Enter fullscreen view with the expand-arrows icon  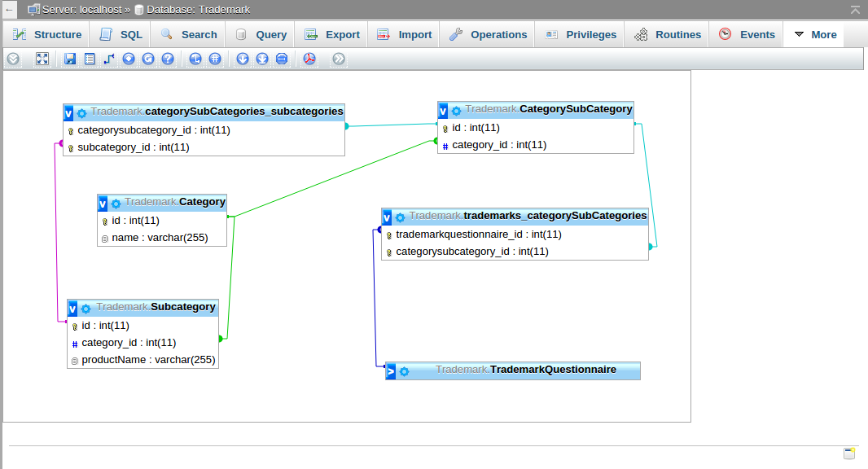pyautogui.click(x=42, y=59)
